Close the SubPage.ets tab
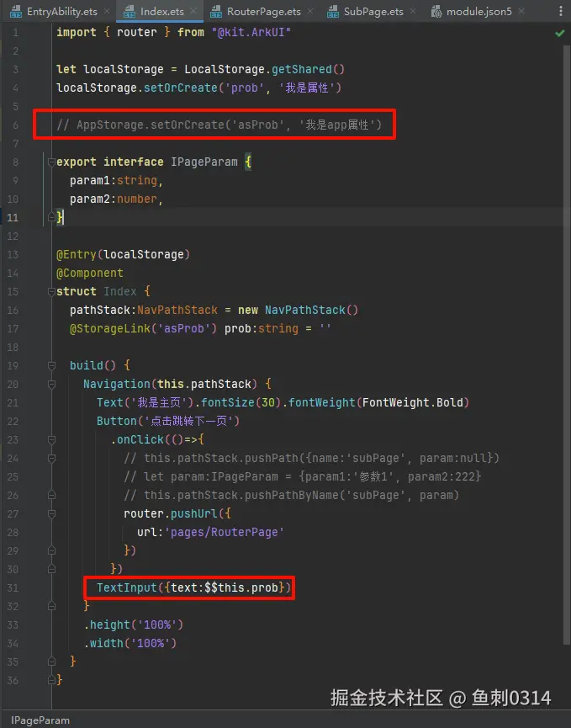Viewport: 571px width, 728px height. click(x=413, y=11)
